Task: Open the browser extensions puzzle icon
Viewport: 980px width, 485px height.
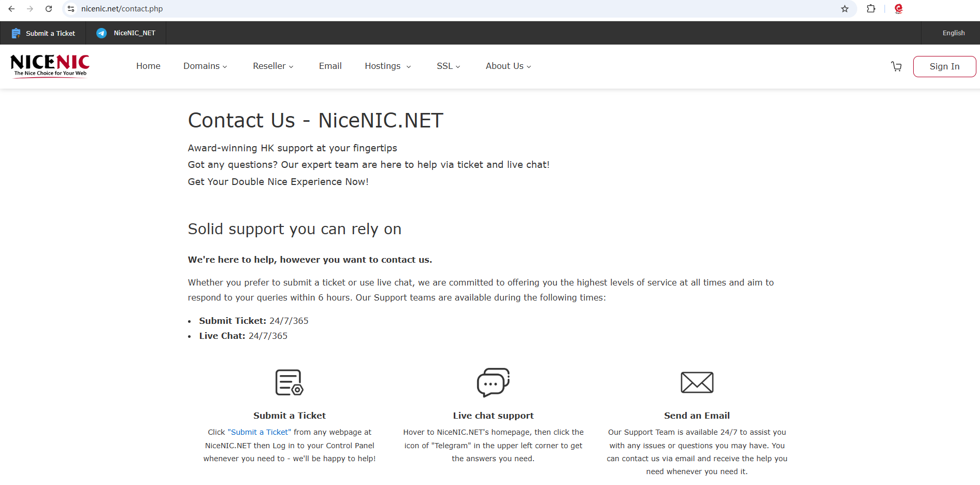Action: [871, 9]
